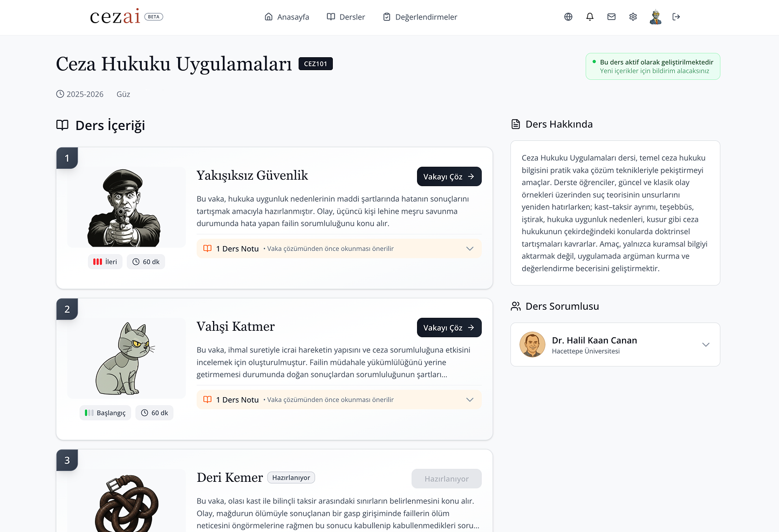Expand Dr. Halil Kaan Canan details

[705, 345]
